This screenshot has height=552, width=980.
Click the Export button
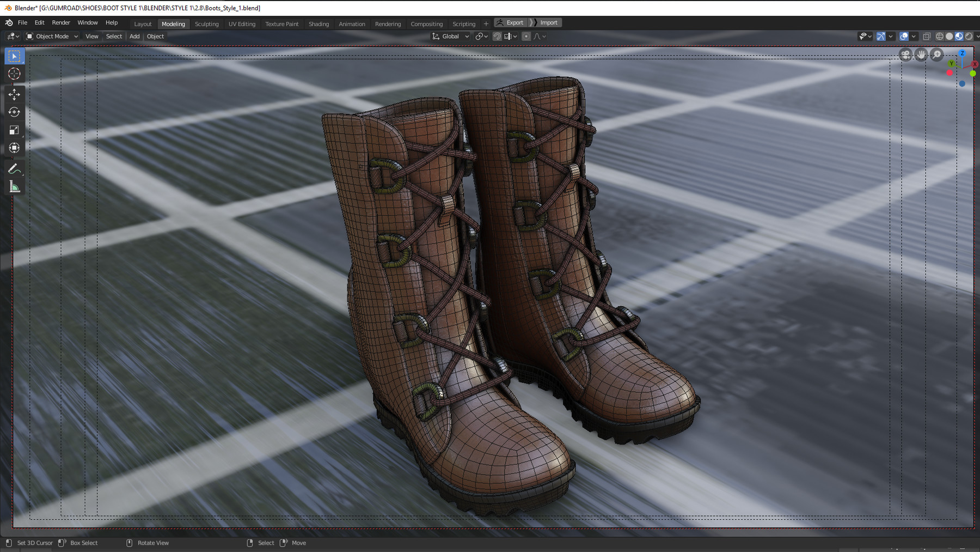[510, 22]
